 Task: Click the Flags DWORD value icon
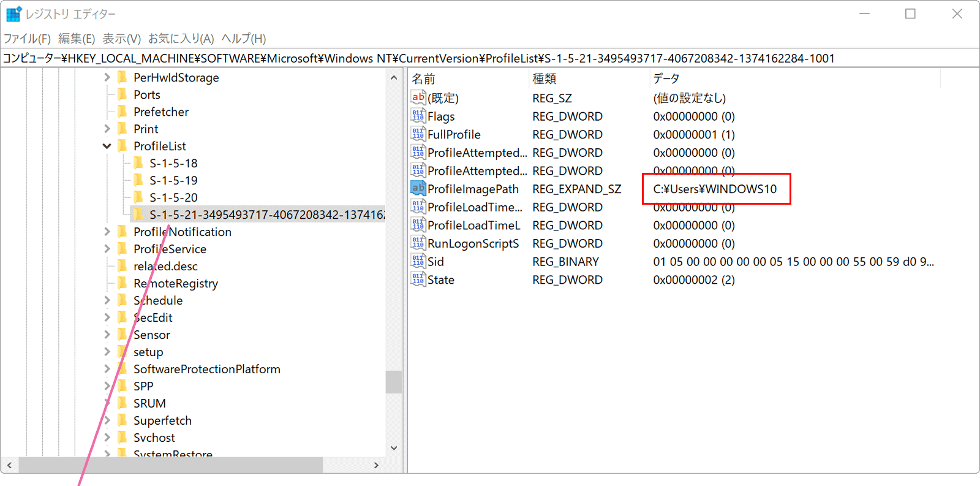[418, 116]
